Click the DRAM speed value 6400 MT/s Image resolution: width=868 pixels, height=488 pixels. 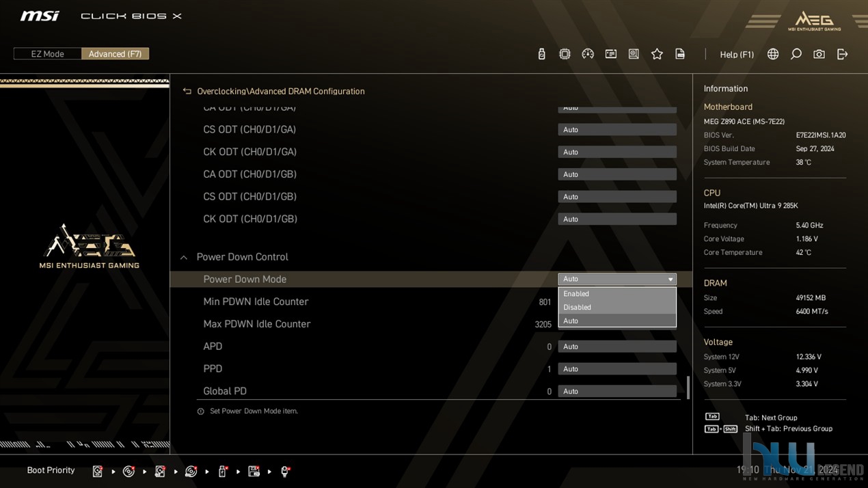[x=812, y=312]
